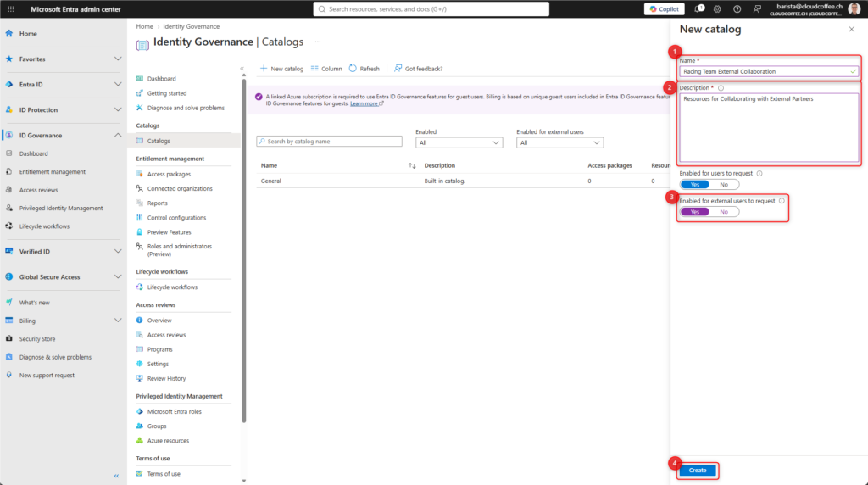Viewport: 868px width, 485px height.
Task: Click the Refresh toolbar button
Action: tap(364, 69)
